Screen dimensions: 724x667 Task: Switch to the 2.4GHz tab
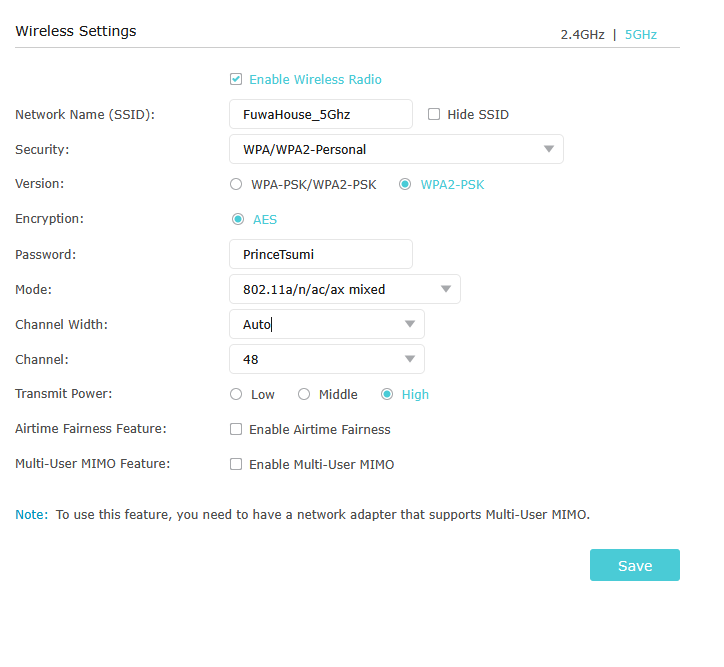coord(582,34)
